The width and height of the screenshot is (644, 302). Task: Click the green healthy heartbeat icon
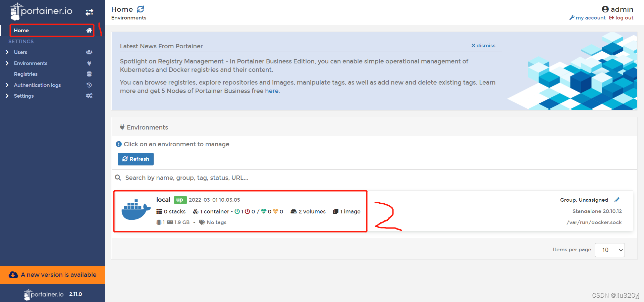(264, 211)
